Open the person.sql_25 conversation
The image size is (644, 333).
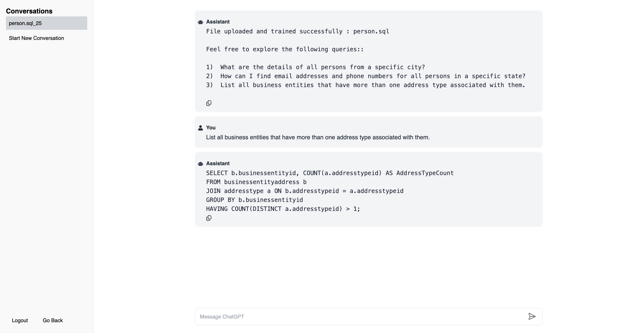click(x=47, y=23)
